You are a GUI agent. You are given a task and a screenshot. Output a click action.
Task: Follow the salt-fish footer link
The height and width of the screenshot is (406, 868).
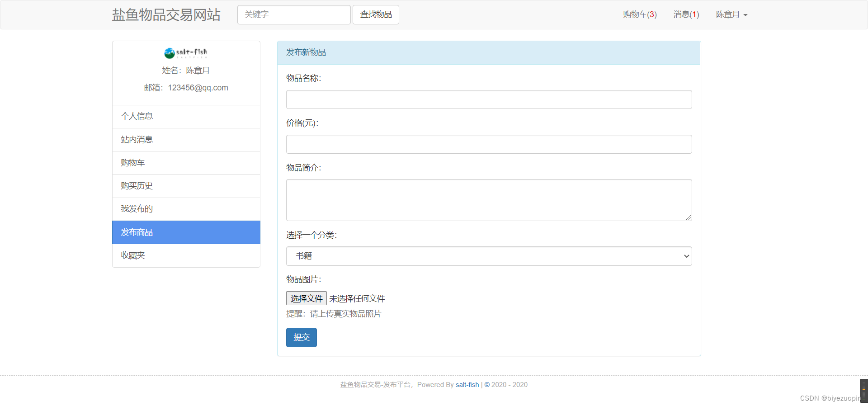467,385
